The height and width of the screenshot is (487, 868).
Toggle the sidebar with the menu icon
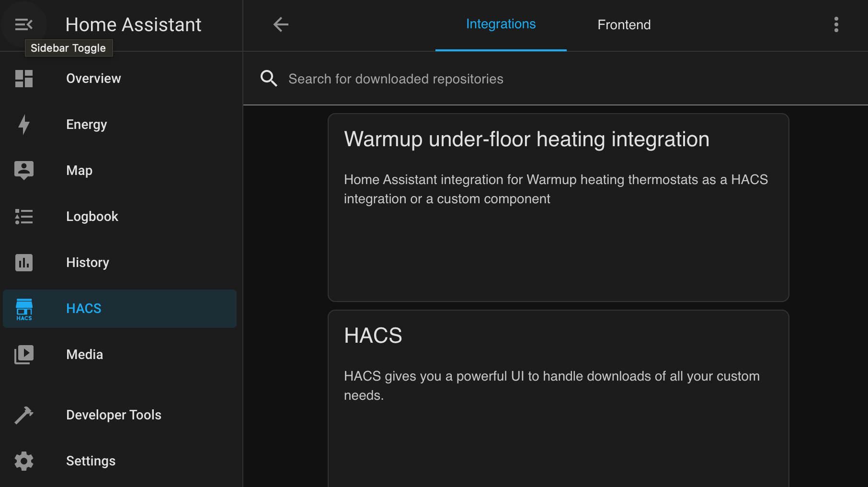click(23, 24)
